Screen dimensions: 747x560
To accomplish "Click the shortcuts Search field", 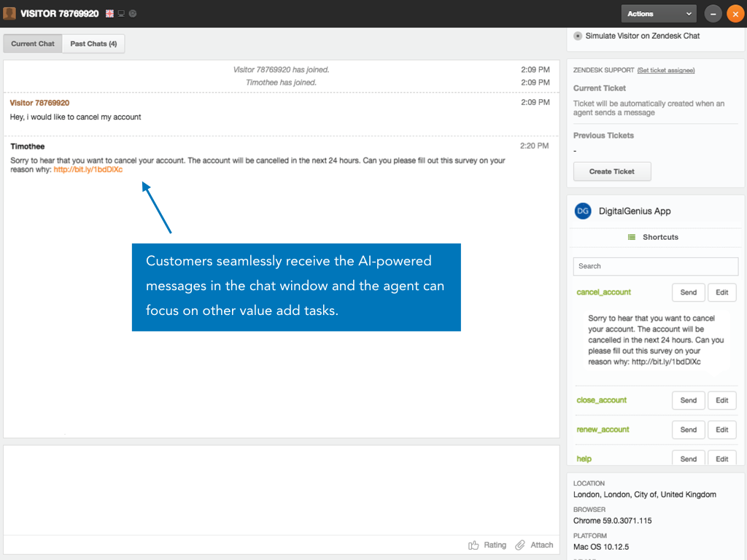I will coord(655,266).
